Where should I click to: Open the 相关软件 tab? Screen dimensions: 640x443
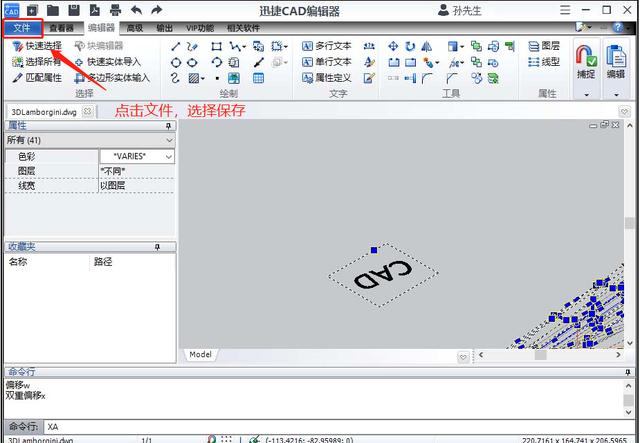(243, 28)
